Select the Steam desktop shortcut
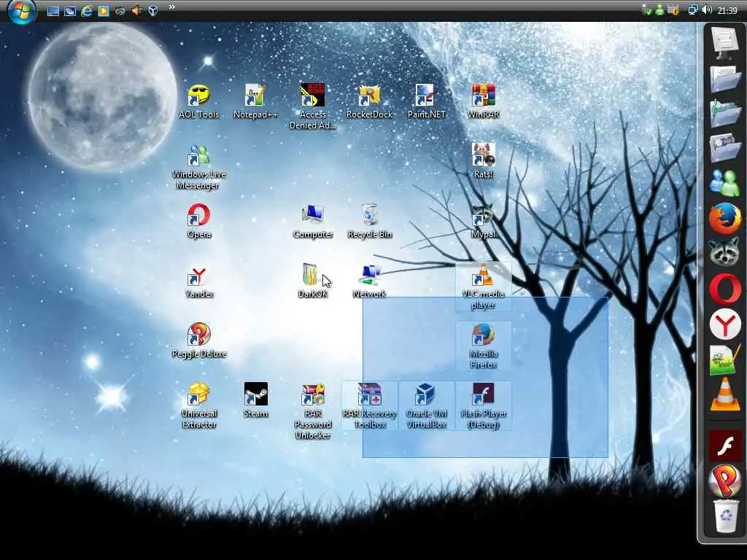The width and height of the screenshot is (747, 560). pyautogui.click(x=255, y=400)
